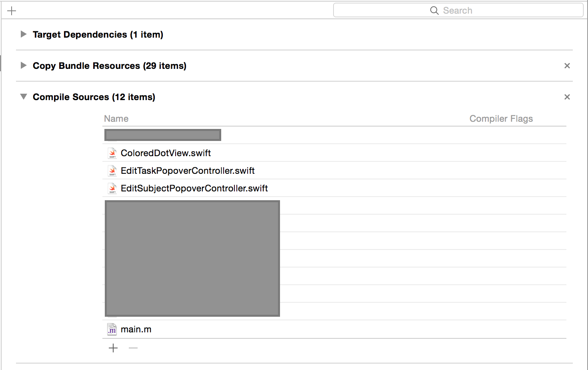Screen dimensions: 588x370
Task: Click the magnifier icon in search field
Action: pyautogui.click(x=434, y=10)
